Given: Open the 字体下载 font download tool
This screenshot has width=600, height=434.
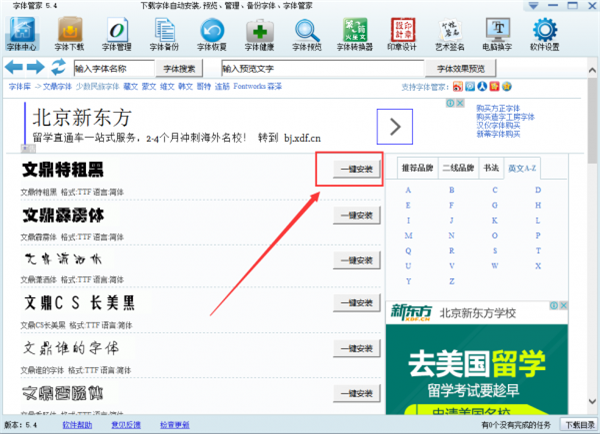Looking at the screenshot, I should pyautogui.click(x=68, y=33).
